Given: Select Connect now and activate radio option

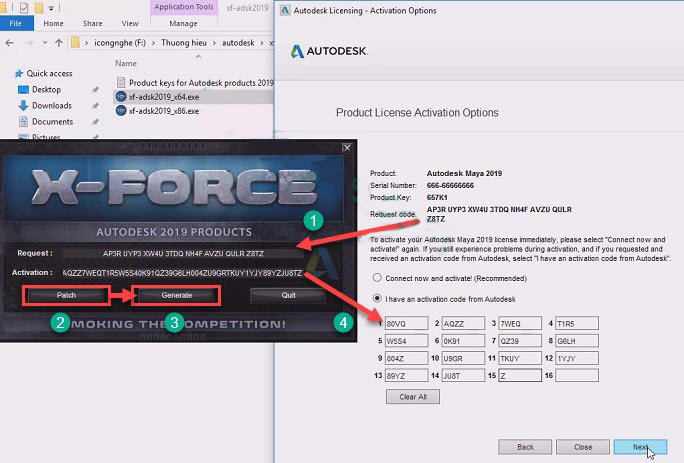Looking at the screenshot, I should click(x=377, y=278).
